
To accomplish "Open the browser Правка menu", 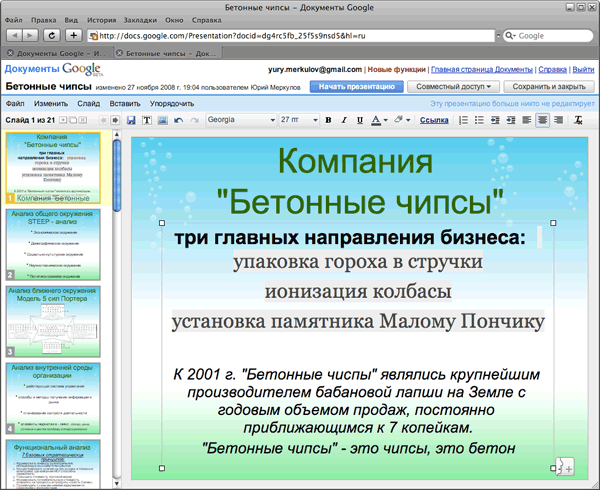I will tap(44, 20).
